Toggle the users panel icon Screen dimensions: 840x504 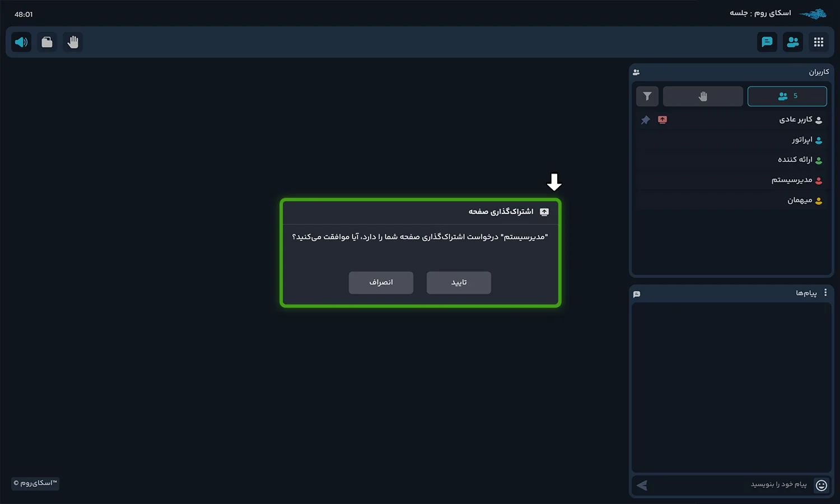[x=793, y=42]
